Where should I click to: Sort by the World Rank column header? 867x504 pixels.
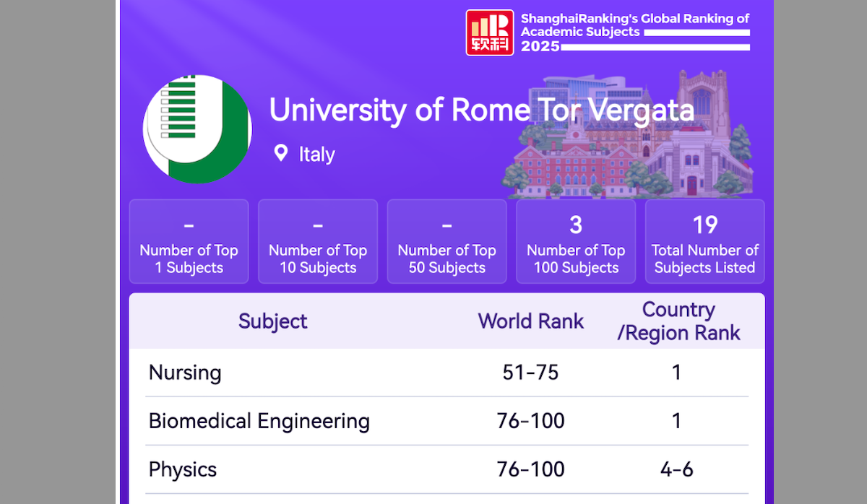click(x=531, y=321)
